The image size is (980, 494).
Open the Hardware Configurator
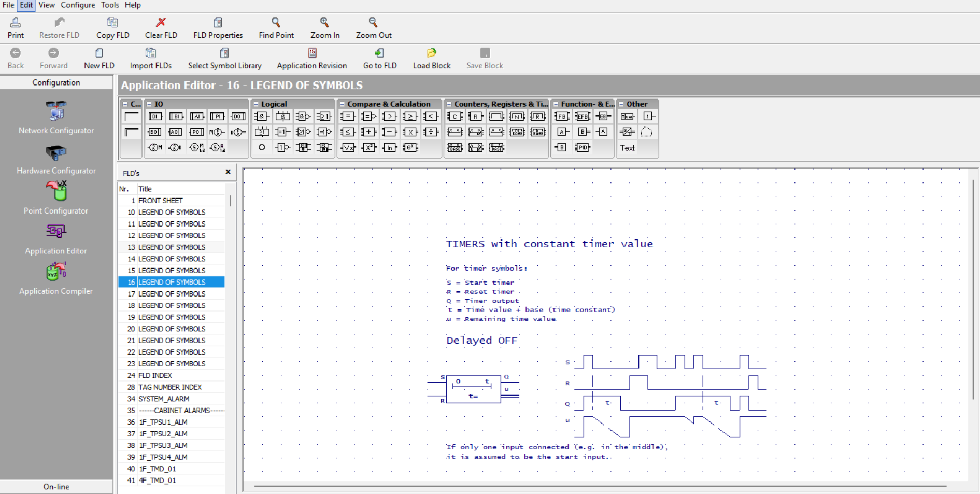point(56,159)
